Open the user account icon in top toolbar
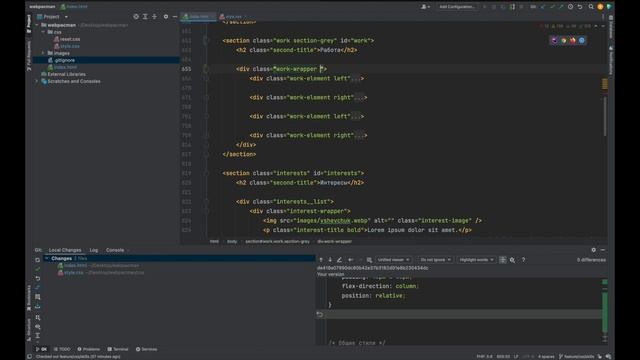This screenshot has width=640, height=360. point(425,7)
